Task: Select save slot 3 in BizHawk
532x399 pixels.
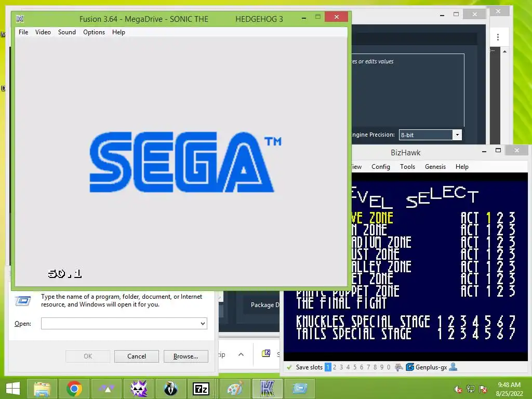Action: point(341,367)
